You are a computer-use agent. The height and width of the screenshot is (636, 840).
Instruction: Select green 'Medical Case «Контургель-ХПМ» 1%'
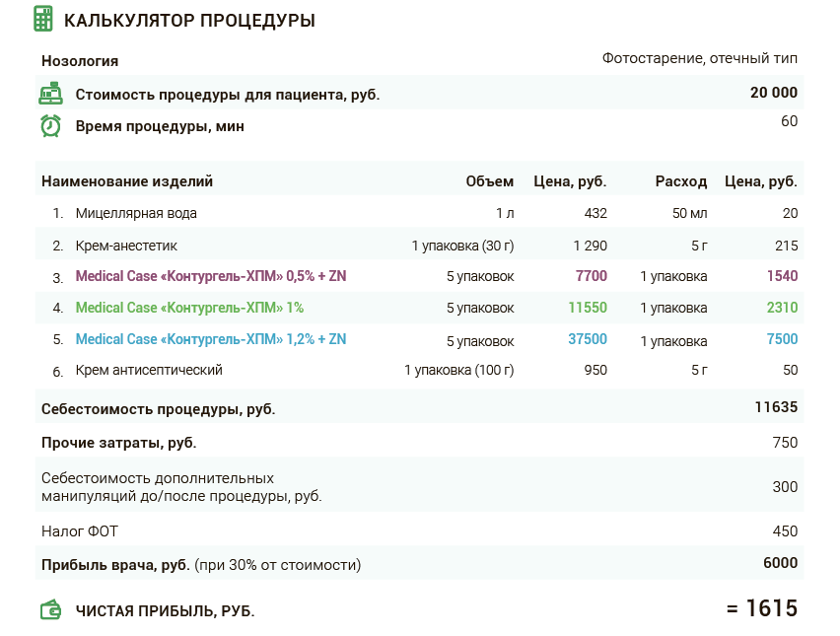coord(189,308)
